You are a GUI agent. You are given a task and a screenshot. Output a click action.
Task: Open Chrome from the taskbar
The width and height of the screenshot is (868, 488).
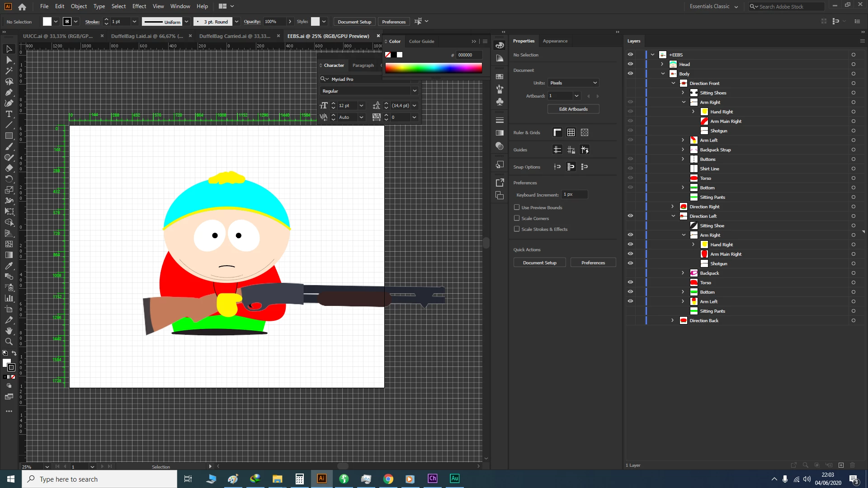click(x=388, y=479)
